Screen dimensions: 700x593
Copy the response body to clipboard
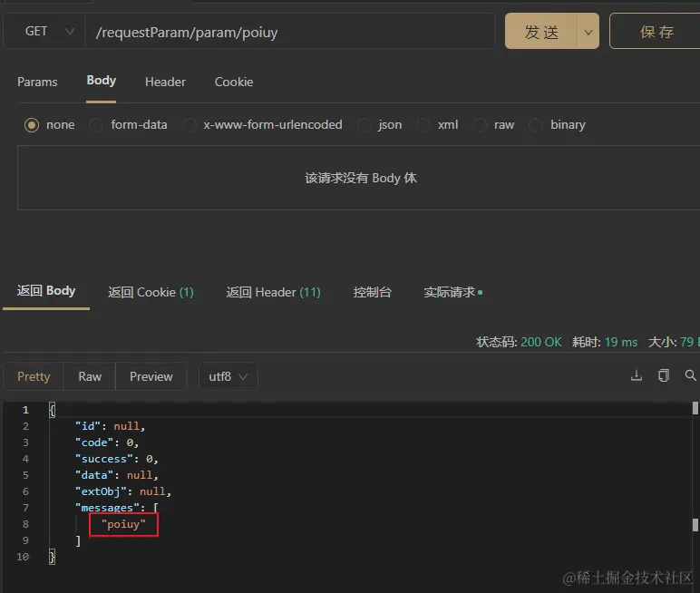(664, 376)
